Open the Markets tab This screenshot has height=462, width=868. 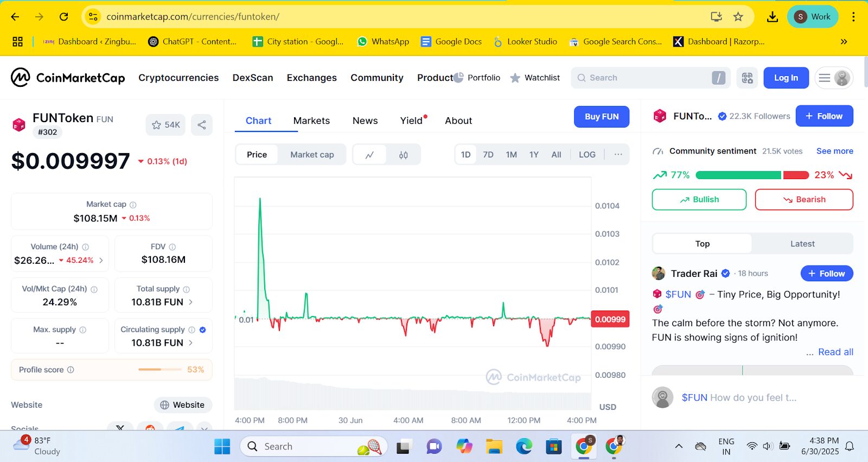point(311,121)
